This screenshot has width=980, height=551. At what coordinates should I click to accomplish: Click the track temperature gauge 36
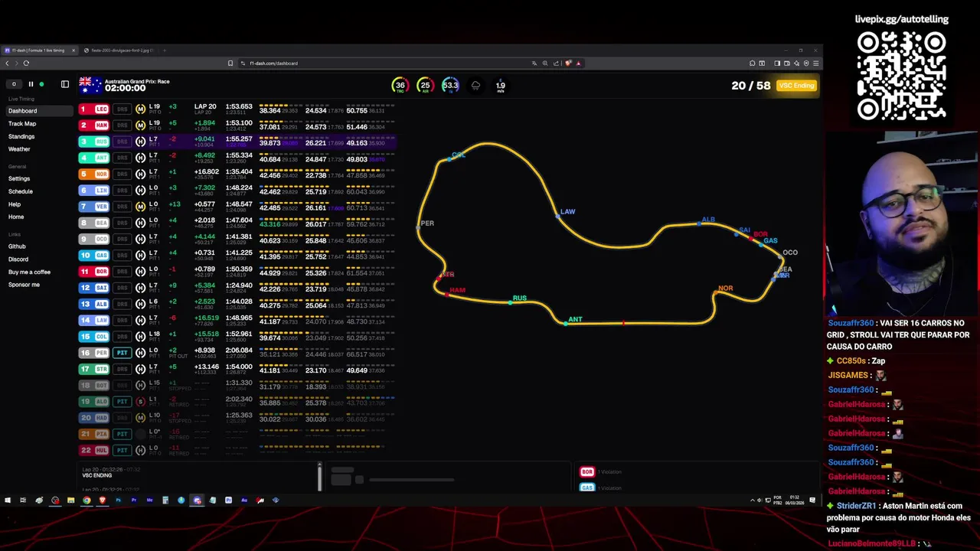tap(400, 86)
